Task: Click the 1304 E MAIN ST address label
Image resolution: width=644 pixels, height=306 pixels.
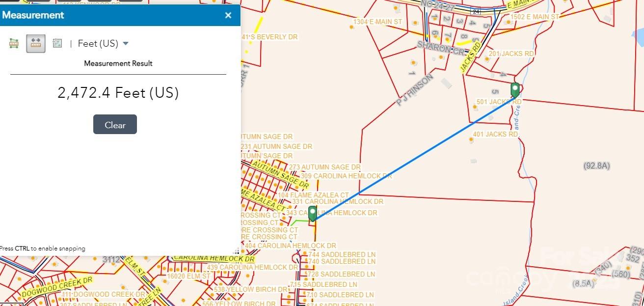Action: point(377,22)
